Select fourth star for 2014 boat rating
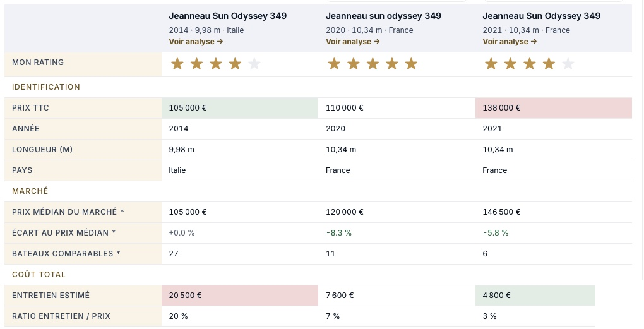 pyautogui.click(x=235, y=64)
